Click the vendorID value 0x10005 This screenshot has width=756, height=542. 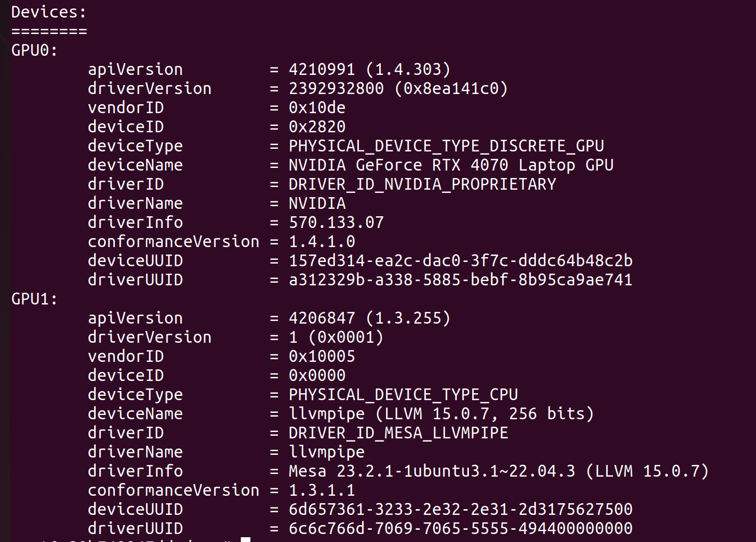(322, 356)
